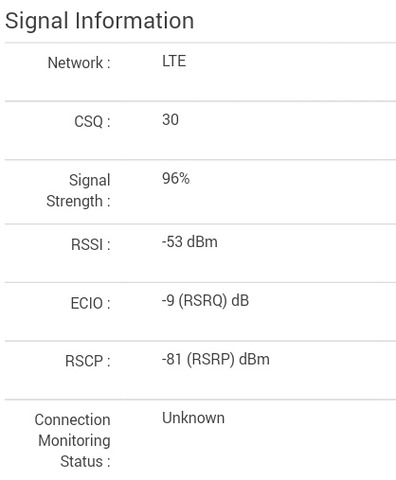Click the Signal Information heading

pyautogui.click(x=99, y=22)
